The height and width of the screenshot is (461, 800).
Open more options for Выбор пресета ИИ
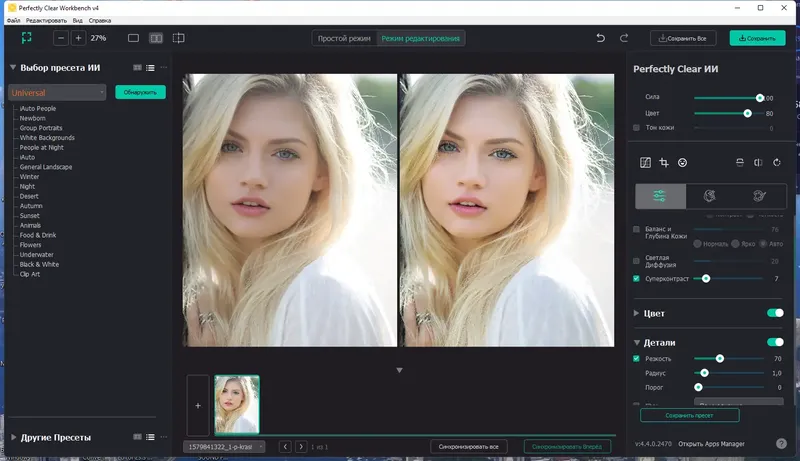(164, 67)
